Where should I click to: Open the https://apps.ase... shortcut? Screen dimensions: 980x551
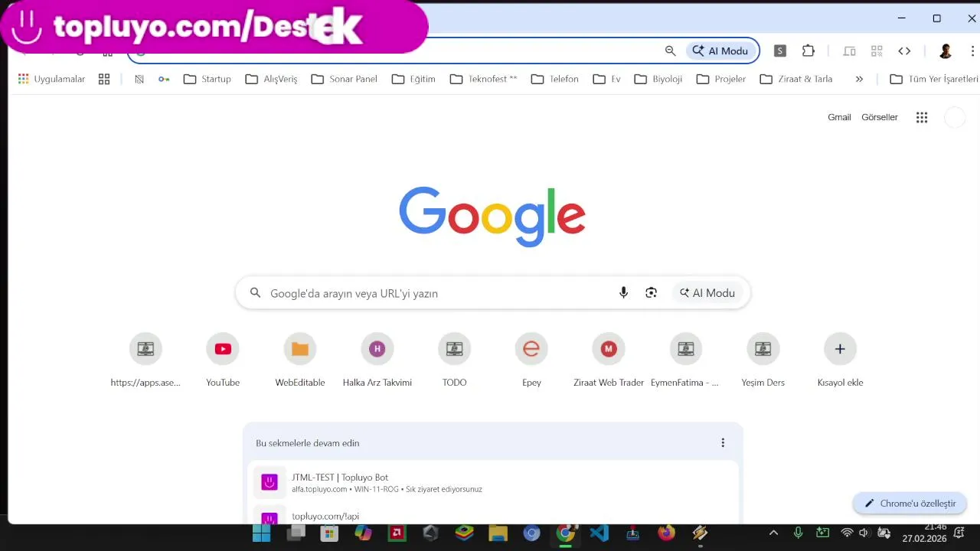(x=145, y=360)
